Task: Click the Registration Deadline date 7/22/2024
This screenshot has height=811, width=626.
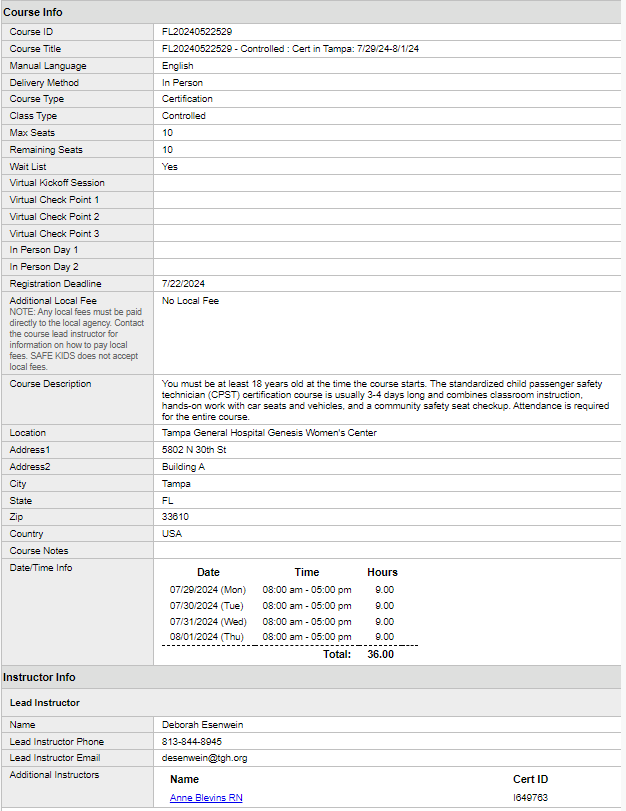Action: tap(183, 283)
